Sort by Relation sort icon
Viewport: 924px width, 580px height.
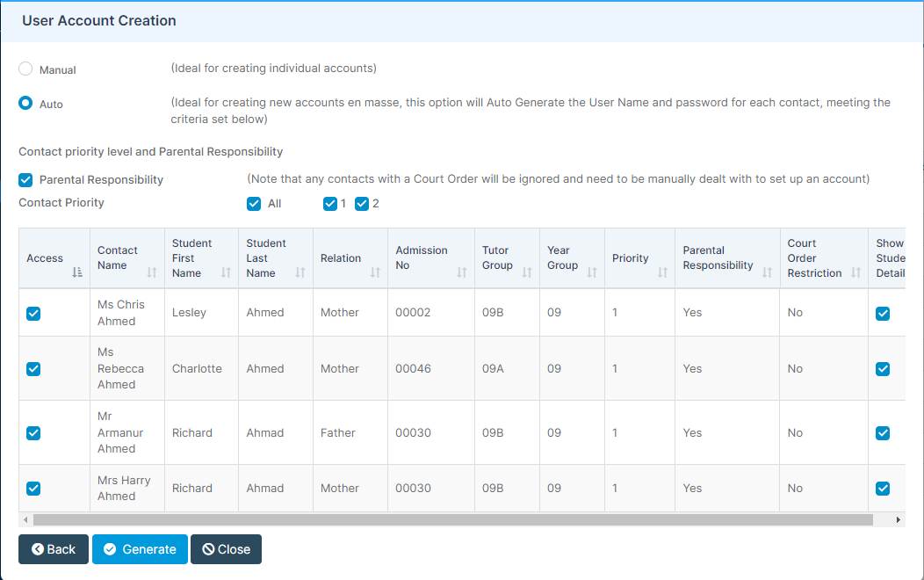[375, 272]
